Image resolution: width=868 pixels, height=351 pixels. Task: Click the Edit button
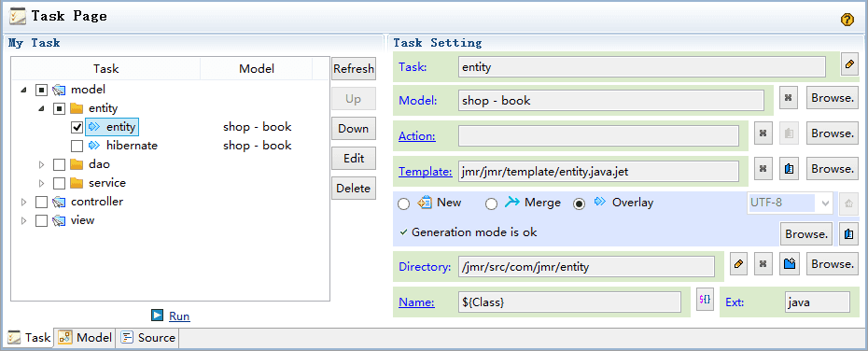point(353,159)
